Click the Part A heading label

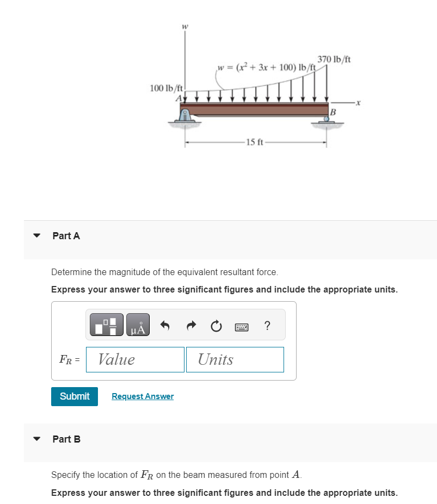coord(66,235)
